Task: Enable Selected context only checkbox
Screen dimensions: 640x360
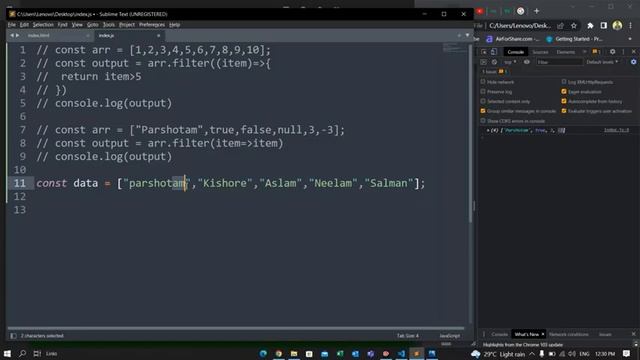Action: coord(483,101)
